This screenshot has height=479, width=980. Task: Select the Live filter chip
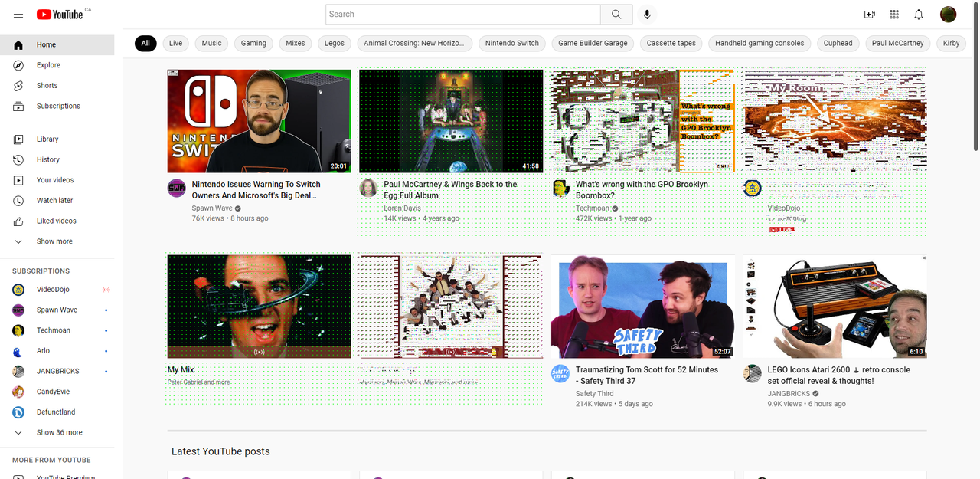tap(176, 43)
